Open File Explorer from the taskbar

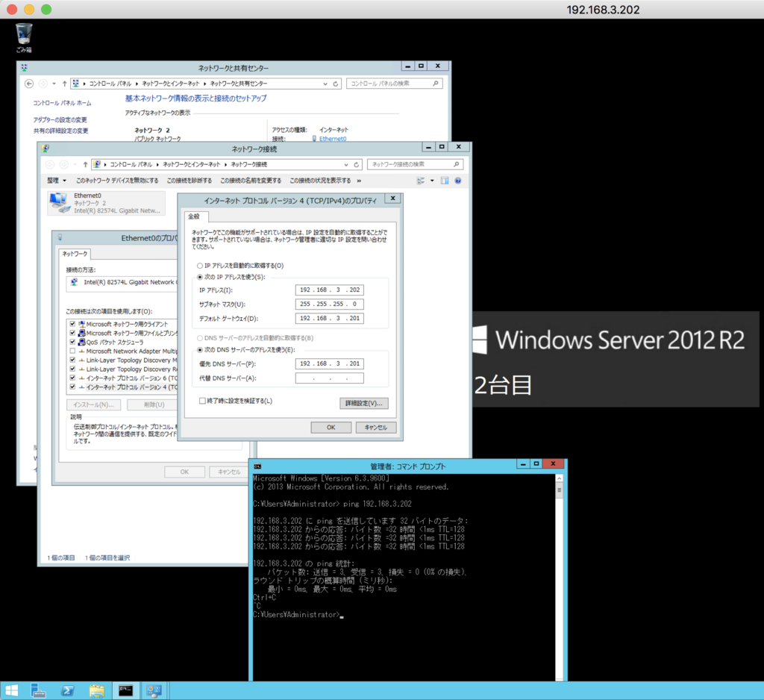coord(97,690)
